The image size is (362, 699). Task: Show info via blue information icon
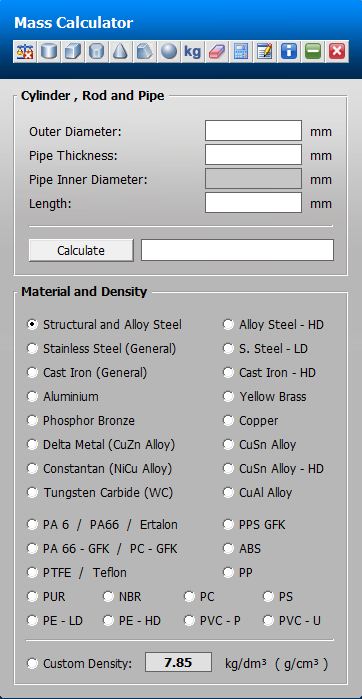(x=289, y=52)
